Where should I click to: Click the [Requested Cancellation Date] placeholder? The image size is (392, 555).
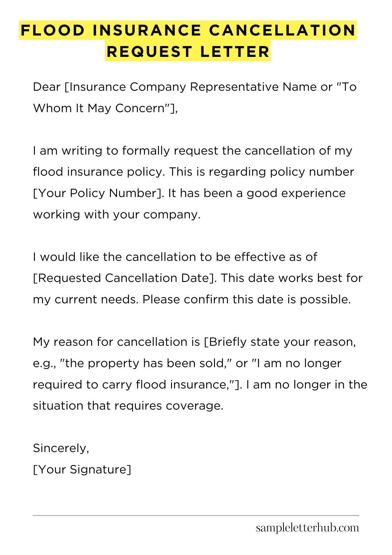(124, 278)
